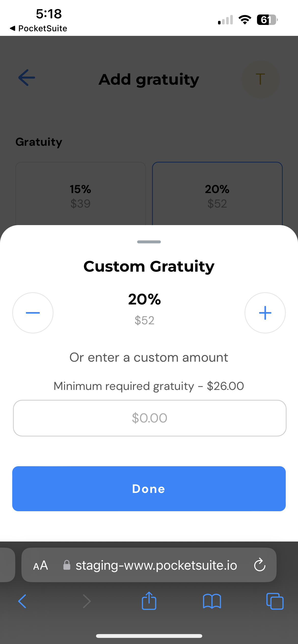Select the 20% label inside Custom Gratuity

click(144, 300)
